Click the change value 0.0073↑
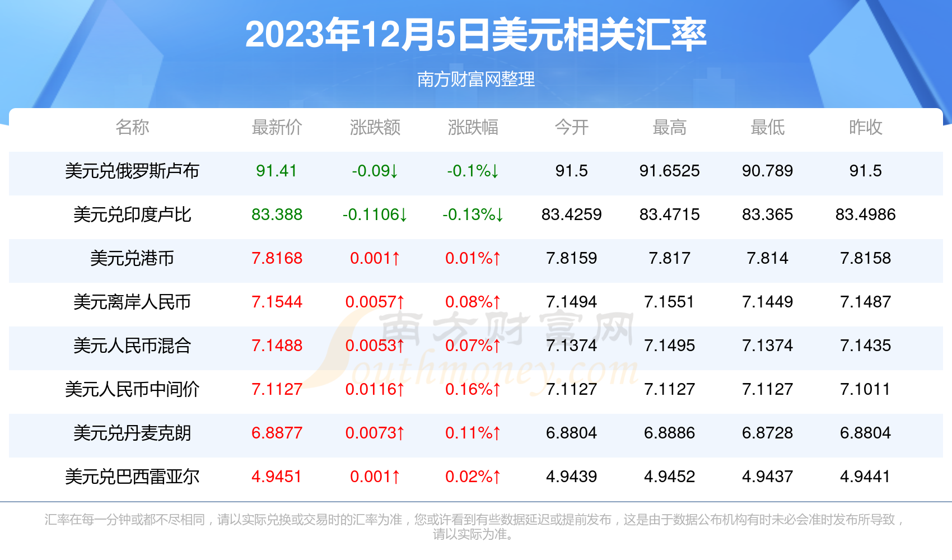 [x=375, y=433]
